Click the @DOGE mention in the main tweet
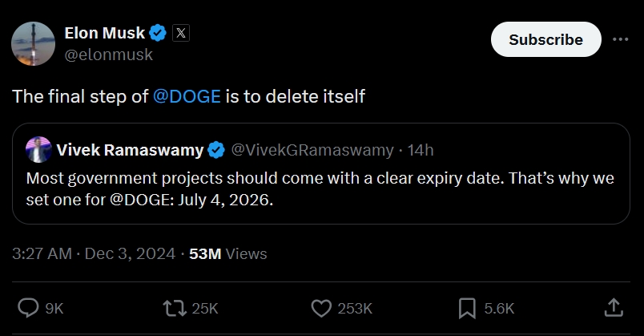Screen dimensions: 644x336 click(x=187, y=97)
